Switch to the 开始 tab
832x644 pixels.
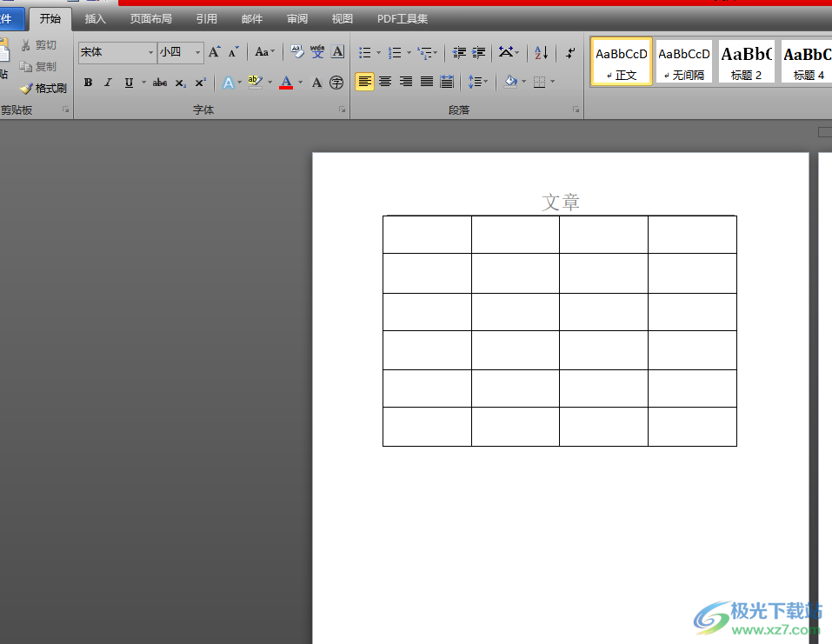tap(50, 19)
